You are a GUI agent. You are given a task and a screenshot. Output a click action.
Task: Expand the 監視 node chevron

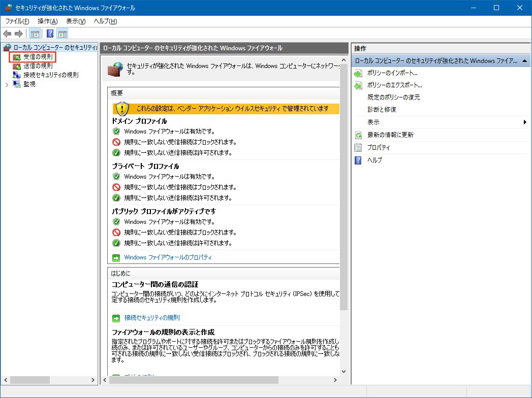[x=7, y=85]
